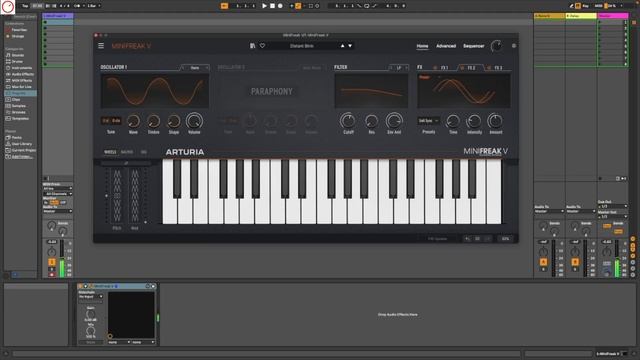
Task: Click Stop in Ableton transport
Action: pos(272,6)
